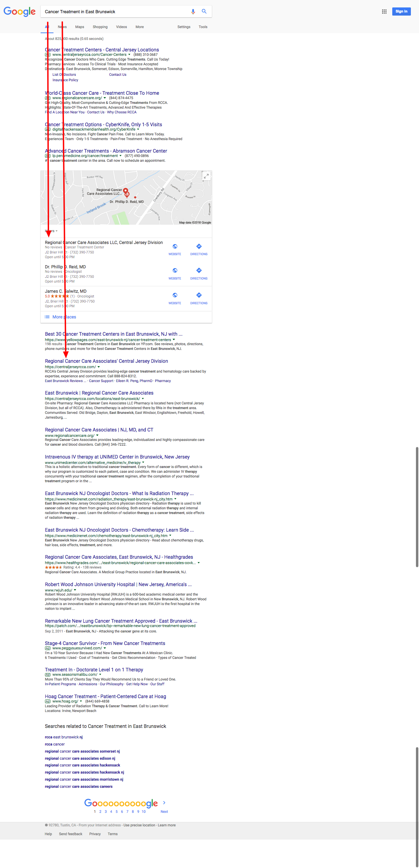Open the Settings menu
419x868 pixels.
(184, 27)
